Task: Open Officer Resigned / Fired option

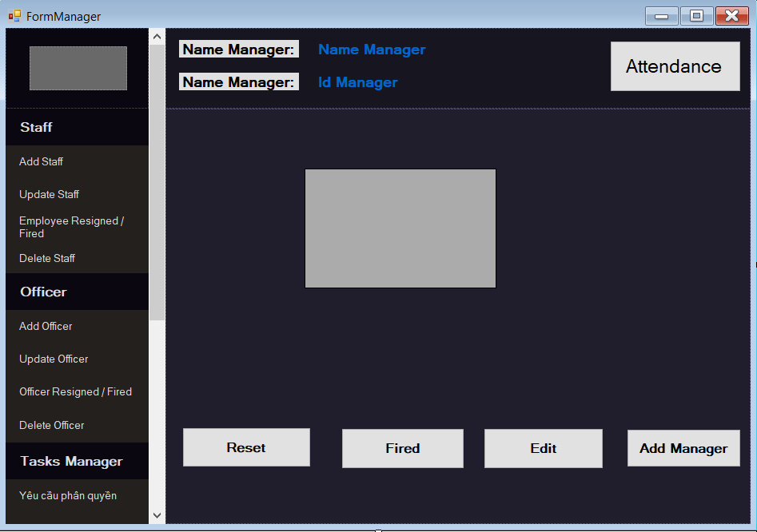Action: click(x=75, y=391)
